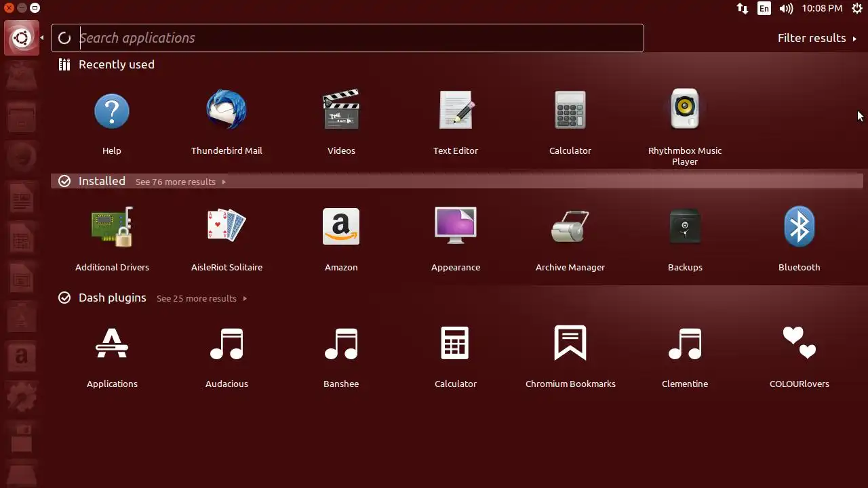868x488 pixels.
Task: Expand Filter results
Action: tap(817, 38)
